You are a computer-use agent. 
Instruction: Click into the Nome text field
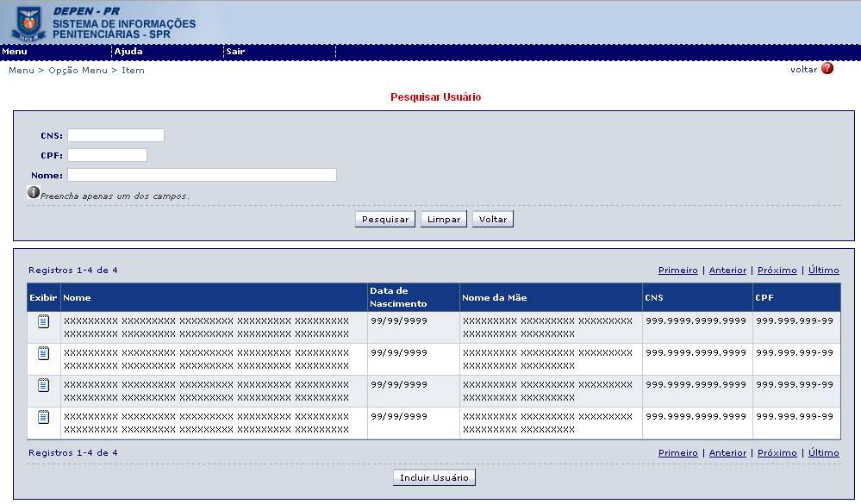tap(202, 175)
